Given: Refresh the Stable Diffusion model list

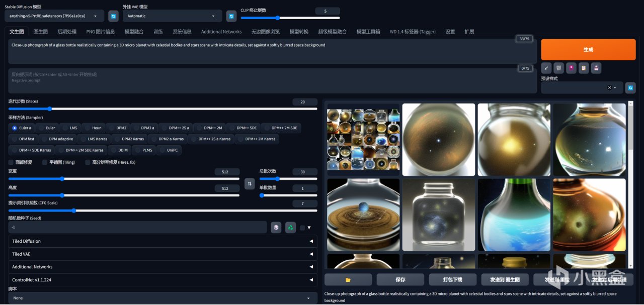Looking at the screenshot, I should click(113, 16).
